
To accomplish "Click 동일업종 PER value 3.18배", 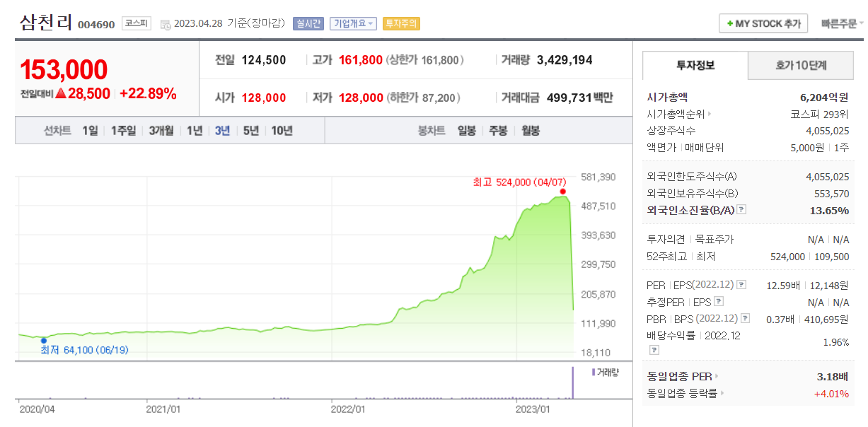I will 833,377.
